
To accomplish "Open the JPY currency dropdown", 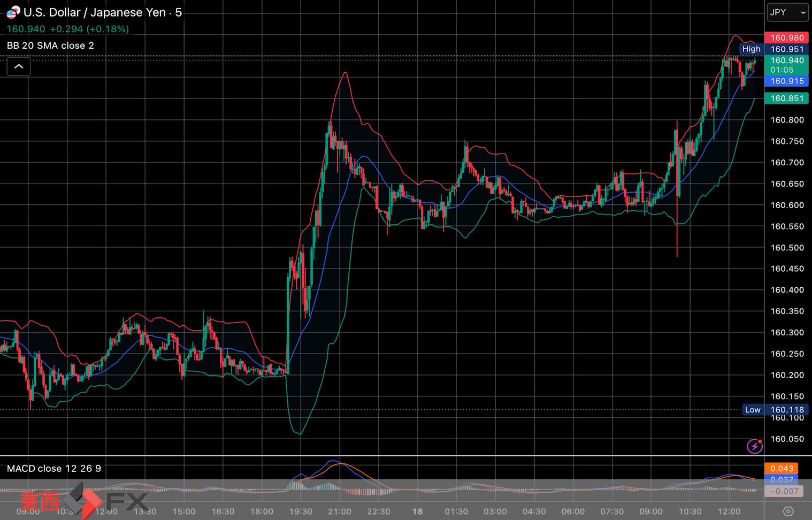I will click(x=787, y=12).
